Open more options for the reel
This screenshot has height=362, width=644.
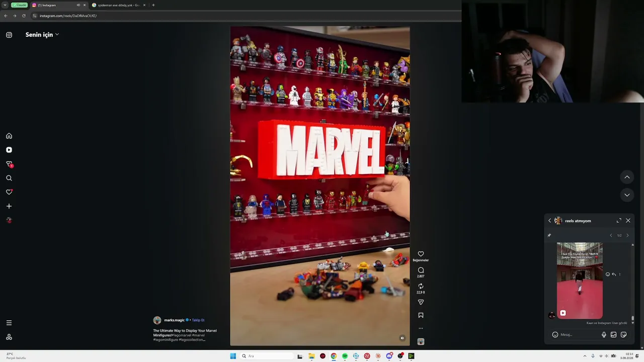421,328
